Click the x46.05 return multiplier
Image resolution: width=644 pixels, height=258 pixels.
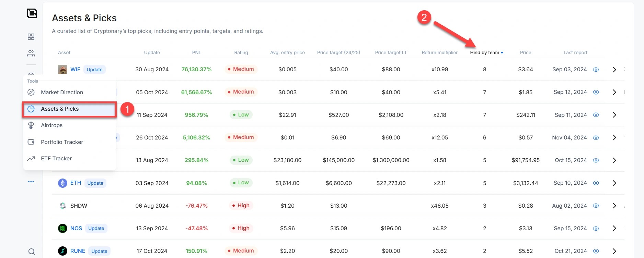click(x=440, y=206)
